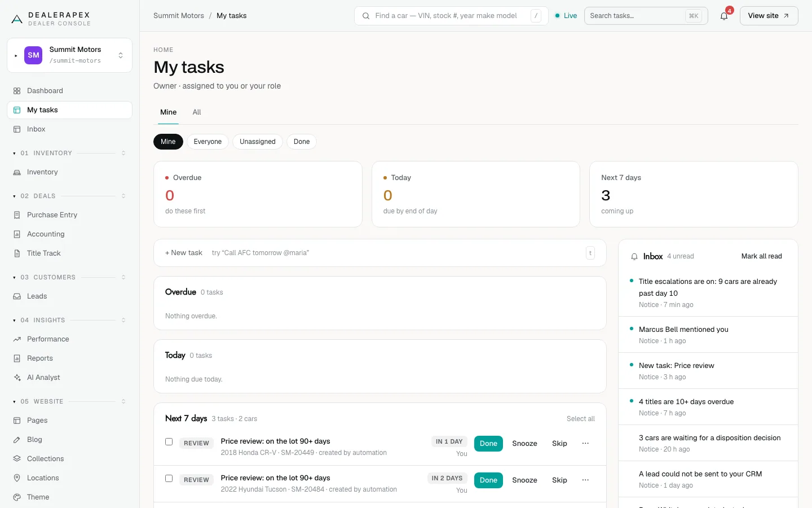Open Dashboard from the sidebar
This screenshot has width=812, height=508.
[x=69, y=91]
